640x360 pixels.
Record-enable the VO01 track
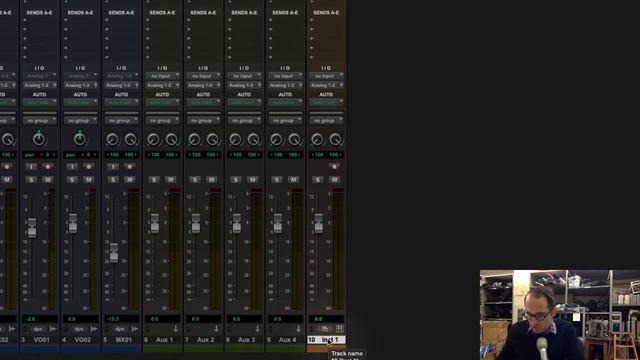(x=48, y=167)
